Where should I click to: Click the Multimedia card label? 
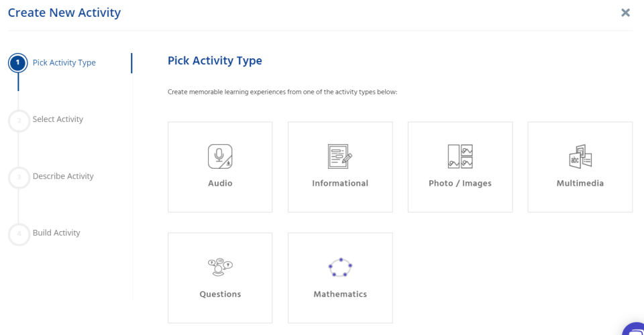tap(580, 184)
